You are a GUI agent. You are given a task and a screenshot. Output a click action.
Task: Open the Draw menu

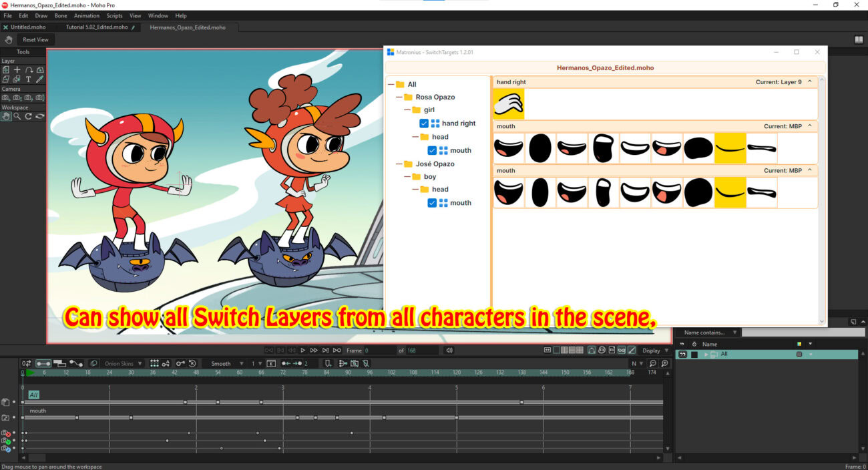tap(41, 15)
